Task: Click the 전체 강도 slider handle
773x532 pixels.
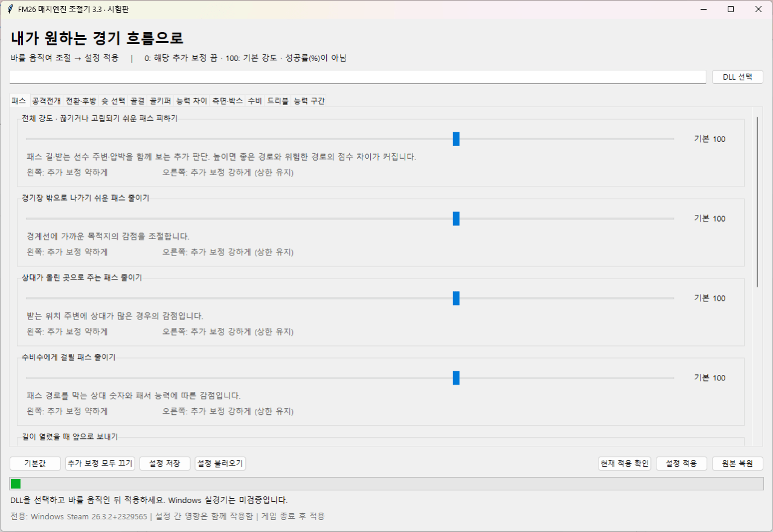Action: point(456,139)
